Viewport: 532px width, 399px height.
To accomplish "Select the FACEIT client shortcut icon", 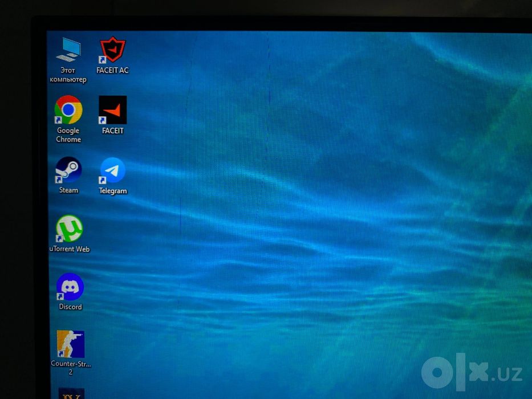I will pos(112,110).
